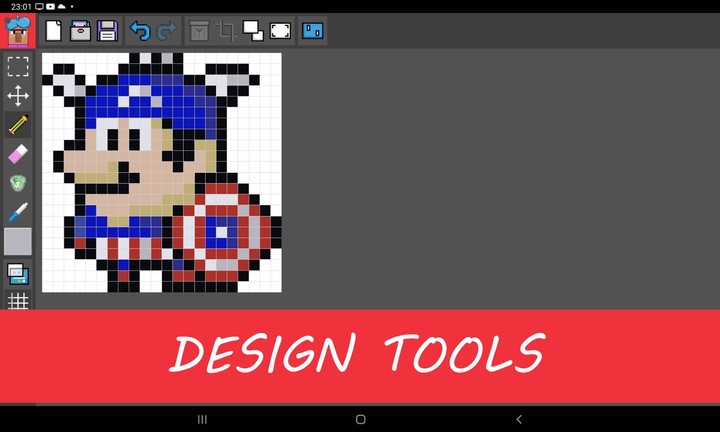Image resolution: width=720 pixels, height=432 pixels.
Task: Open a saved file from the drawer
Action: coord(80,31)
